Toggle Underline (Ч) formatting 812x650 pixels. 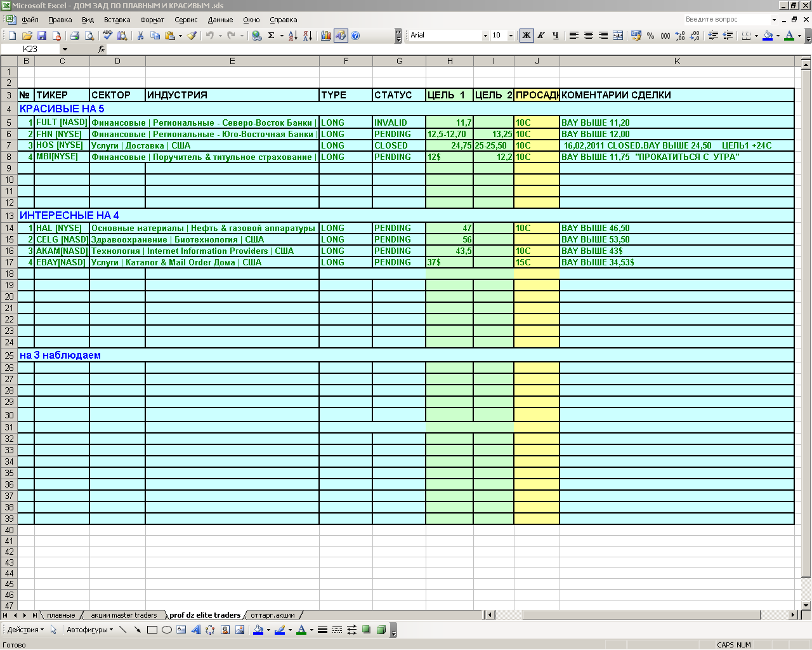(x=556, y=36)
